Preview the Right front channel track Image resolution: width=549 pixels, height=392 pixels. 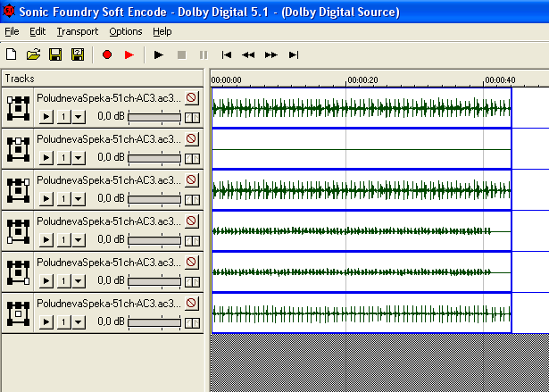(x=46, y=198)
